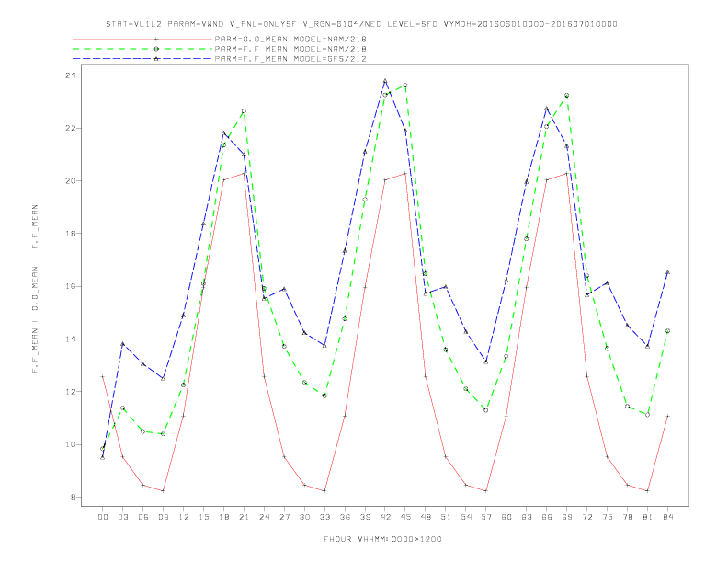Click x-axis tick label 66
This screenshot has width=728, height=563.
click(547, 517)
